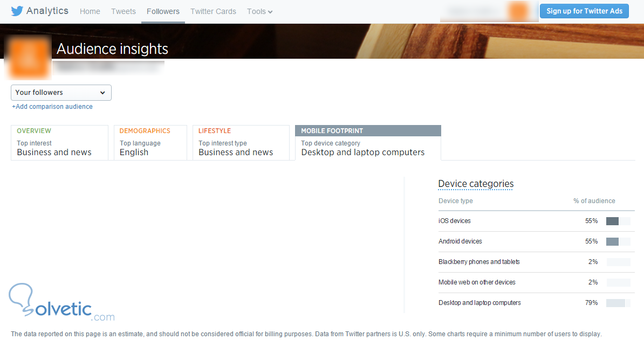
Task: Click Mobile web on other devices label
Action: [477, 282]
